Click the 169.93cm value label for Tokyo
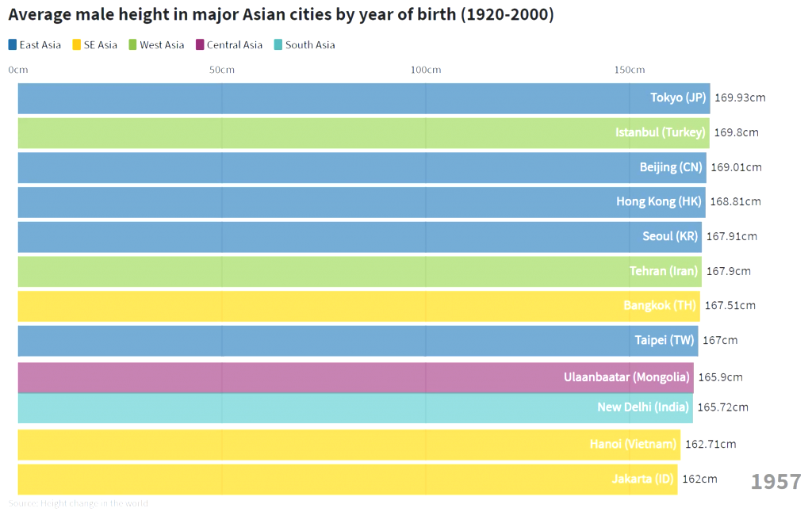The height and width of the screenshot is (512, 812). (740, 98)
